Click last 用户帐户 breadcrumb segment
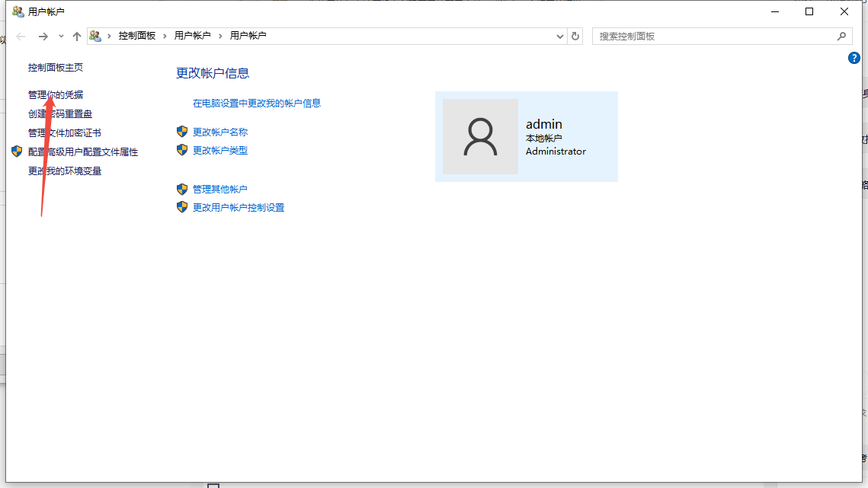Image resolution: width=868 pixels, height=488 pixels. point(248,36)
